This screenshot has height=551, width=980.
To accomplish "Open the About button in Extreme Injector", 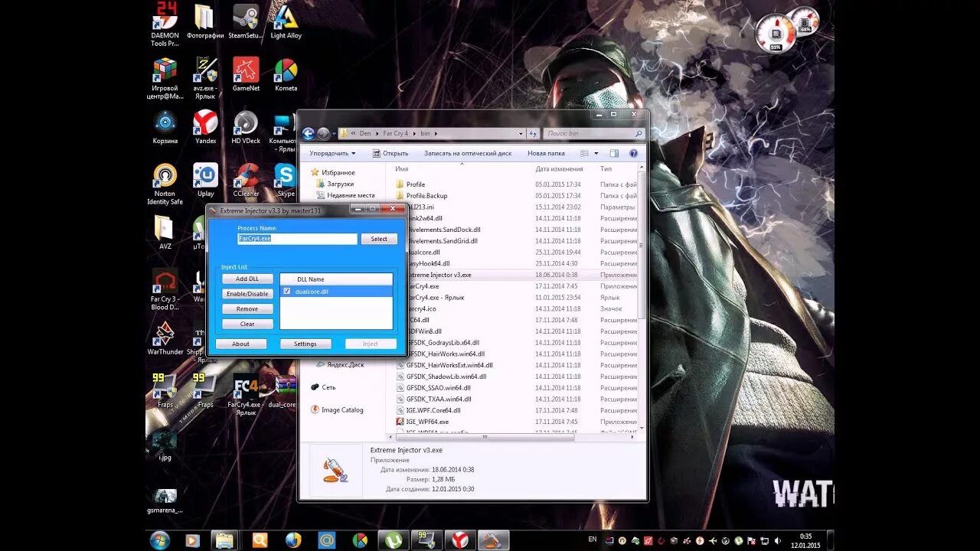I will (241, 344).
